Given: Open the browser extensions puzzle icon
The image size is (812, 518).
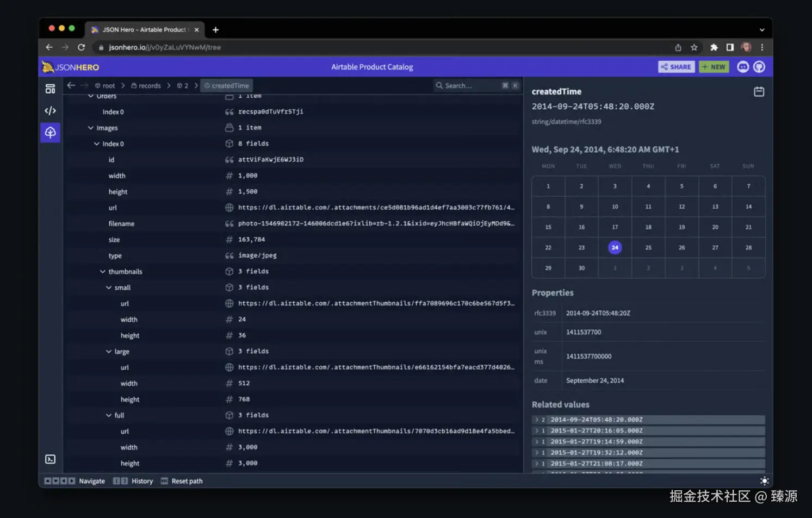Looking at the screenshot, I should (x=714, y=47).
